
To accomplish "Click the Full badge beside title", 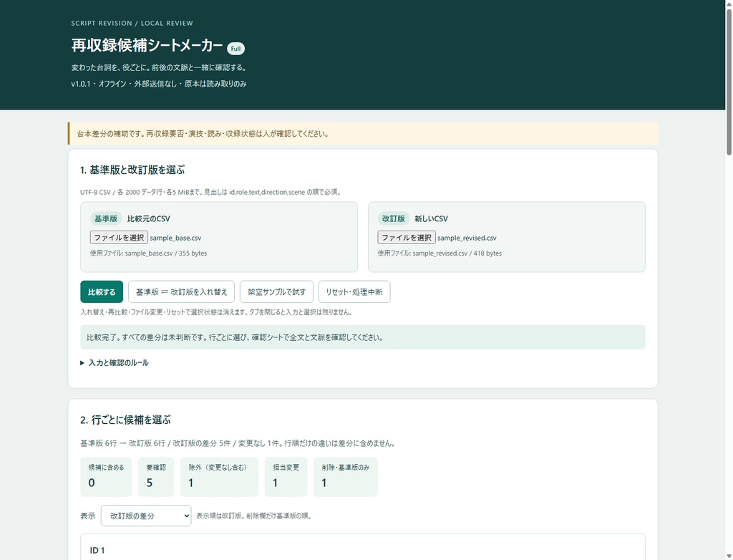I will click(236, 49).
